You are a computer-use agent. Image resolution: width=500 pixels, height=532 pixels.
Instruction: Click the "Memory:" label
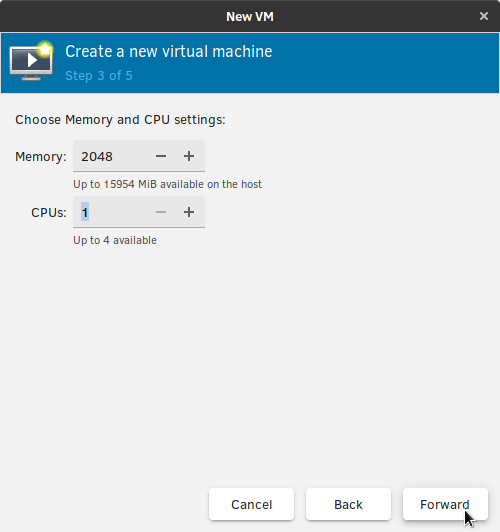(x=41, y=157)
